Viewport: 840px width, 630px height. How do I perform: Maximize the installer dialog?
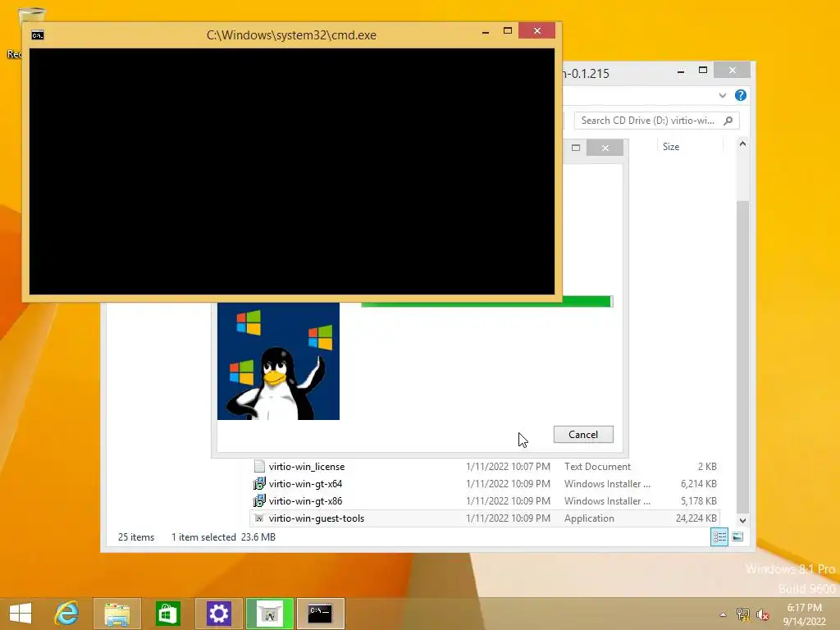(x=576, y=148)
